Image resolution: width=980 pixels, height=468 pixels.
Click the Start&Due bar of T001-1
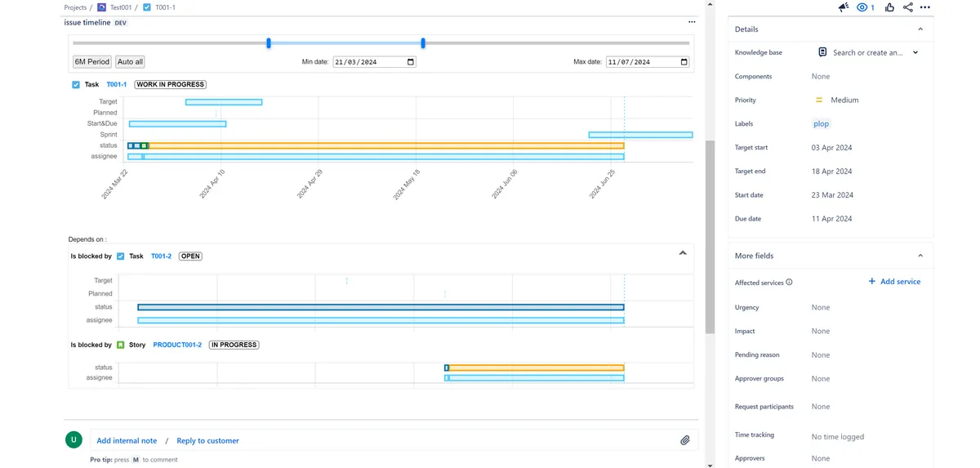click(177, 124)
